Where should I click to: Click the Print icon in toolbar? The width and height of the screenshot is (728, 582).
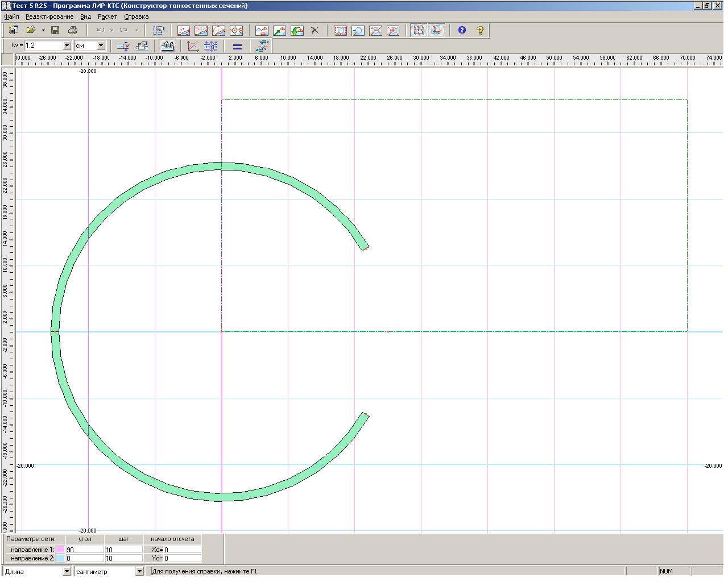73,30
